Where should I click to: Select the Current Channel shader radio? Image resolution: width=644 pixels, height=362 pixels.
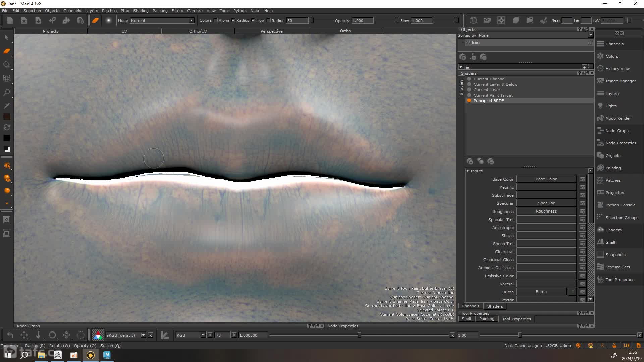469,79
